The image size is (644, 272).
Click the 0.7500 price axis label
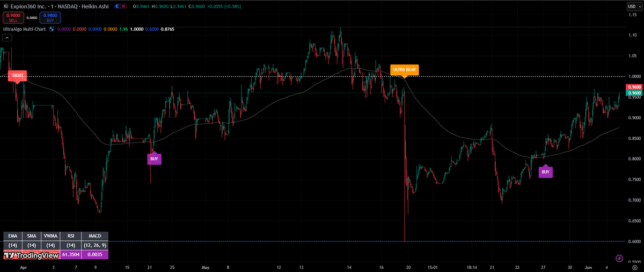[634, 180]
